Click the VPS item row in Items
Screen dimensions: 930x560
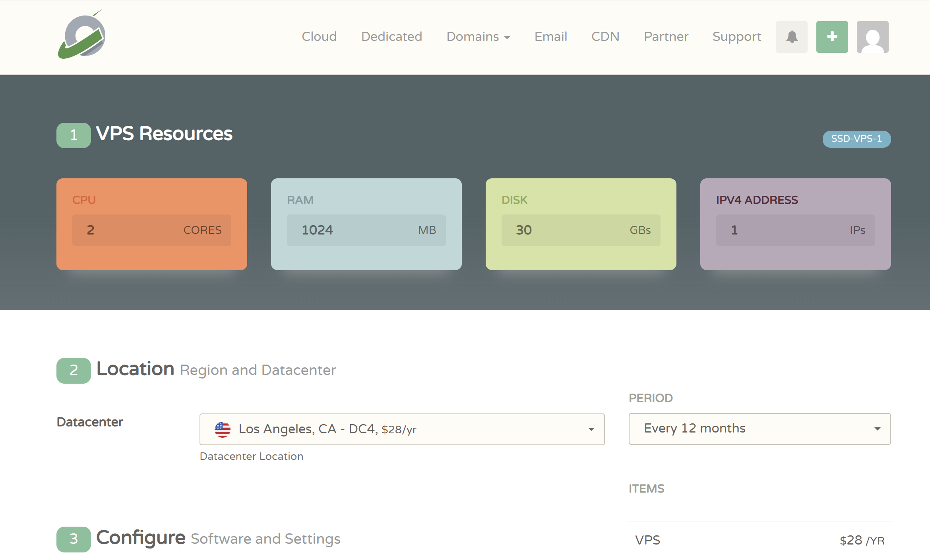[x=760, y=540]
